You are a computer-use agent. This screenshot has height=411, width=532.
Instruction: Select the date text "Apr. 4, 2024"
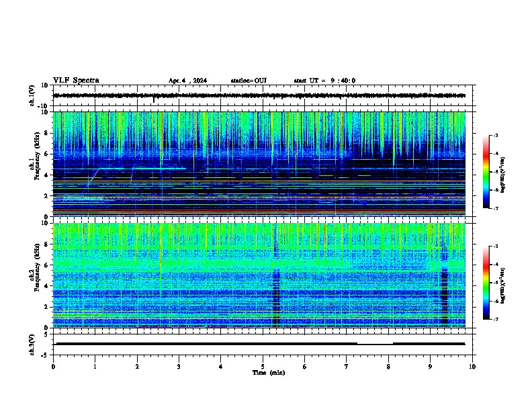(187, 81)
